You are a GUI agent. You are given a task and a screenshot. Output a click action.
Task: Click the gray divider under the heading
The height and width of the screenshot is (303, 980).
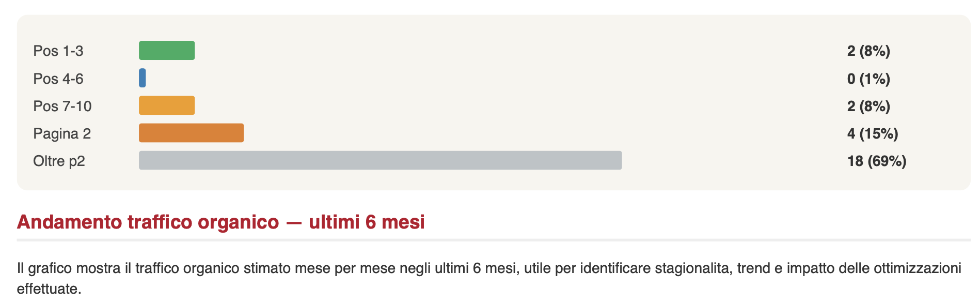494,240
